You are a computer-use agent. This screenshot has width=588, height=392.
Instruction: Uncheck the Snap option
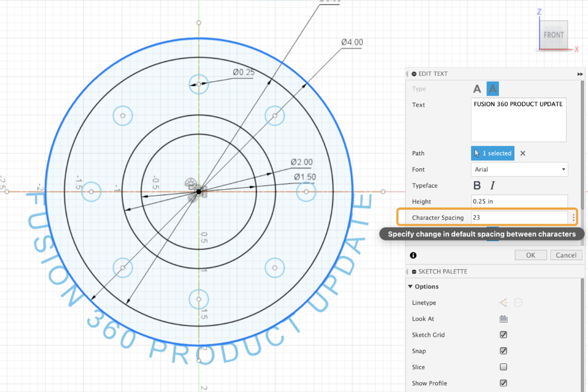(x=504, y=351)
